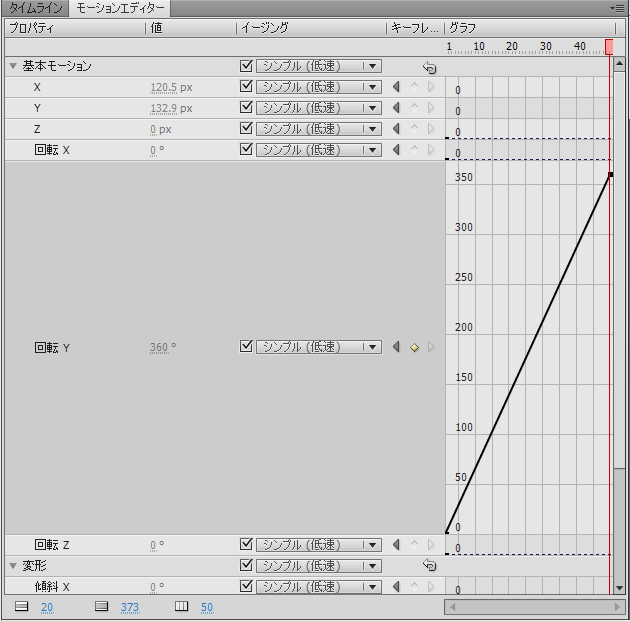The height and width of the screenshot is (622, 630).
Task: Go to previous keyframe on Y row
Action: click(x=397, y=107)
